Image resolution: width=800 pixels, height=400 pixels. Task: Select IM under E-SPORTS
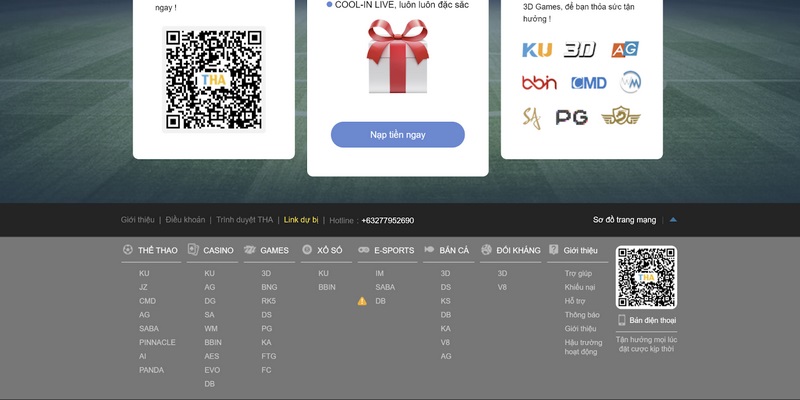pos(380,273)
